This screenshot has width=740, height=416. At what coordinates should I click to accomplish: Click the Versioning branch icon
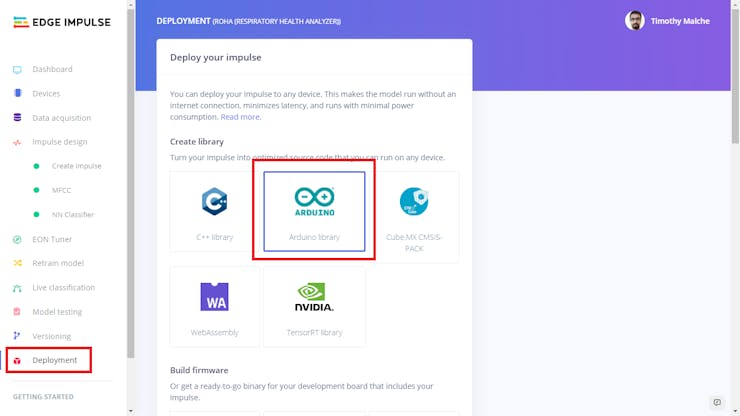pyautogui.click(x=17, y=336)
